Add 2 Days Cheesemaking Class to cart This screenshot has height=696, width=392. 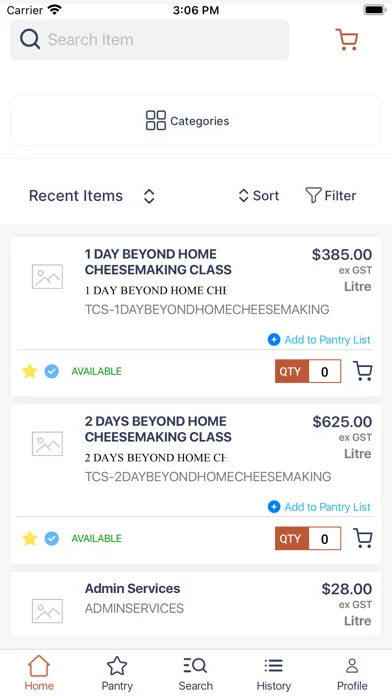pos(363,538)
